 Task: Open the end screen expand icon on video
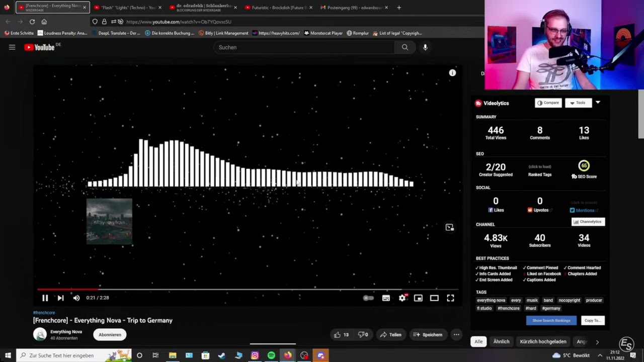coord(449,227)
